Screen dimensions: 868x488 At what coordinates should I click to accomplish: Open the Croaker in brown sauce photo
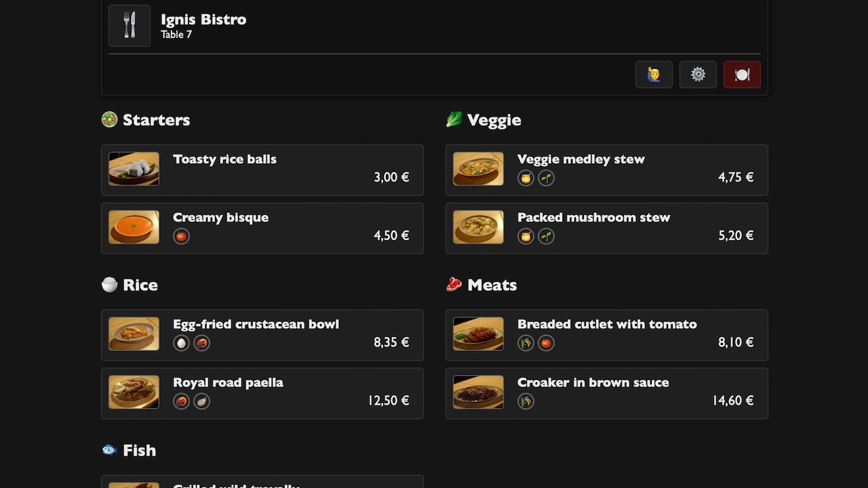pos(479,392)
